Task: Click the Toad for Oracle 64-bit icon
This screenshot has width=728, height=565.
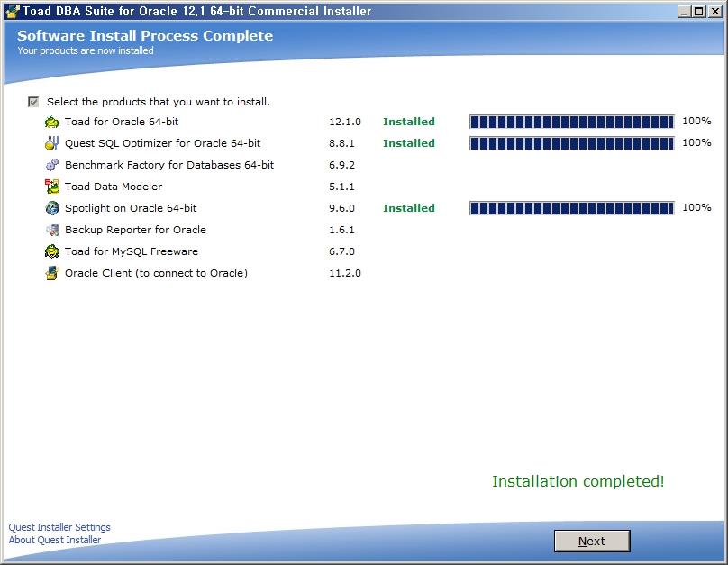Action: 52,122
